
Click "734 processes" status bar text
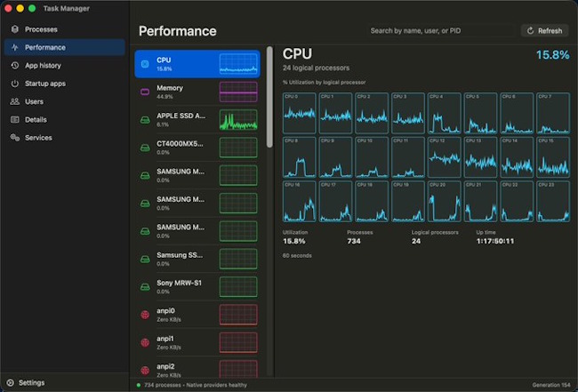pyautogui.click(x=163, y=385)
